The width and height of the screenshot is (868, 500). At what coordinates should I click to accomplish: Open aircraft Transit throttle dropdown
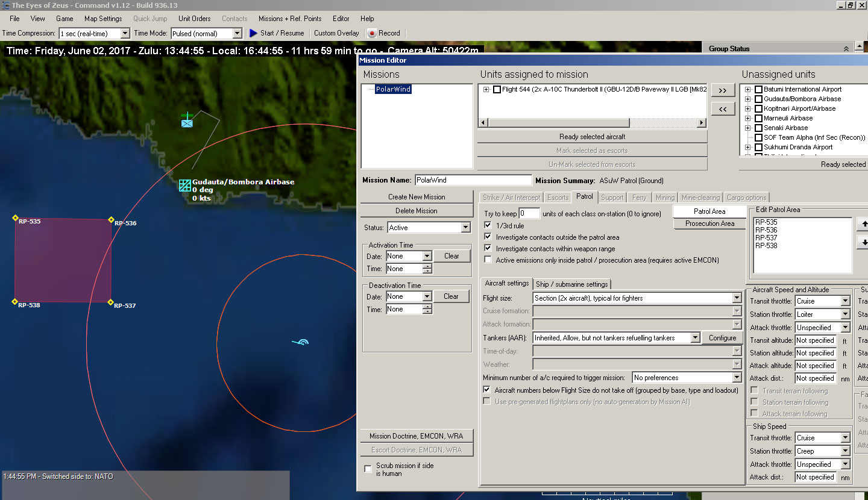pyautogui.click(x=845, y=301)
